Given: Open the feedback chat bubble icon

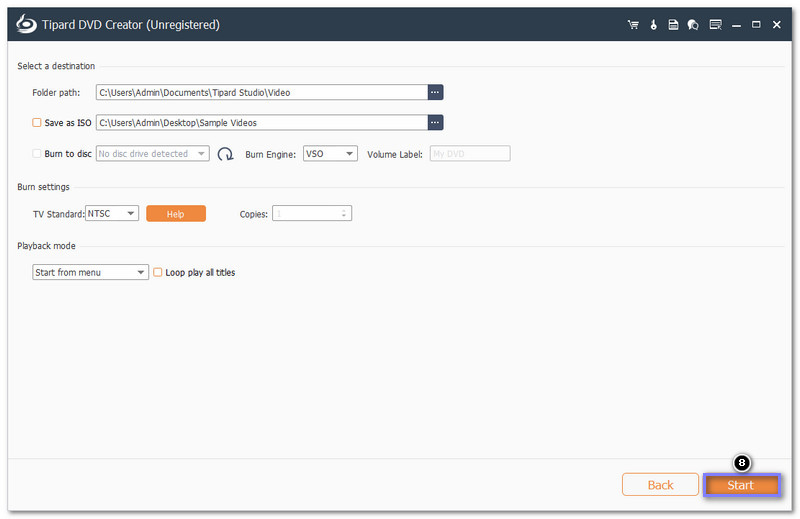Looking at the screenshot, I should click(693, 24).
